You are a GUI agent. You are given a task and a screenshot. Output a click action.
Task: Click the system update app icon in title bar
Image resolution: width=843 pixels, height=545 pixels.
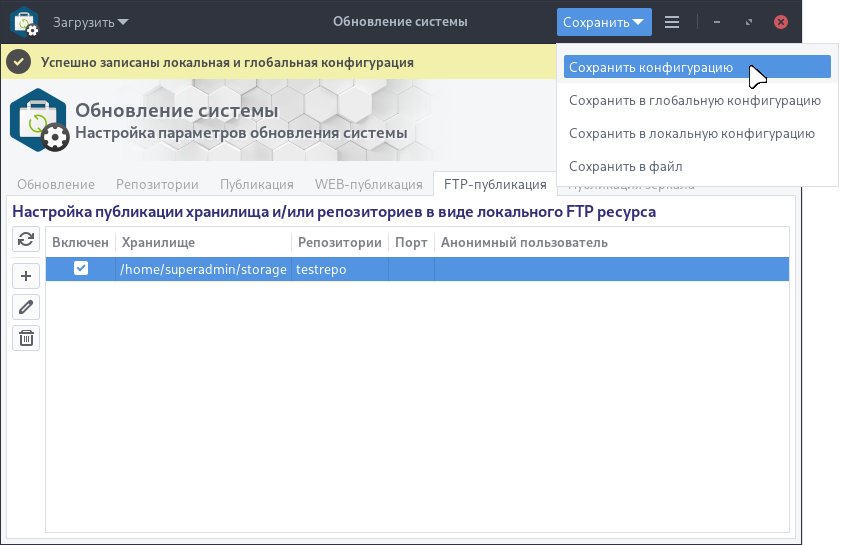24,22
